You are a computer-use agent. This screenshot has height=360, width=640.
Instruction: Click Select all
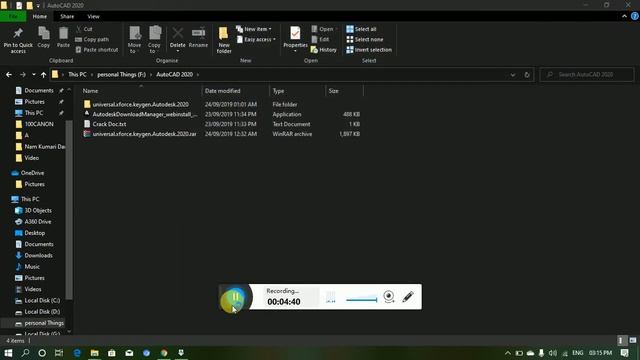click(361, 29)
